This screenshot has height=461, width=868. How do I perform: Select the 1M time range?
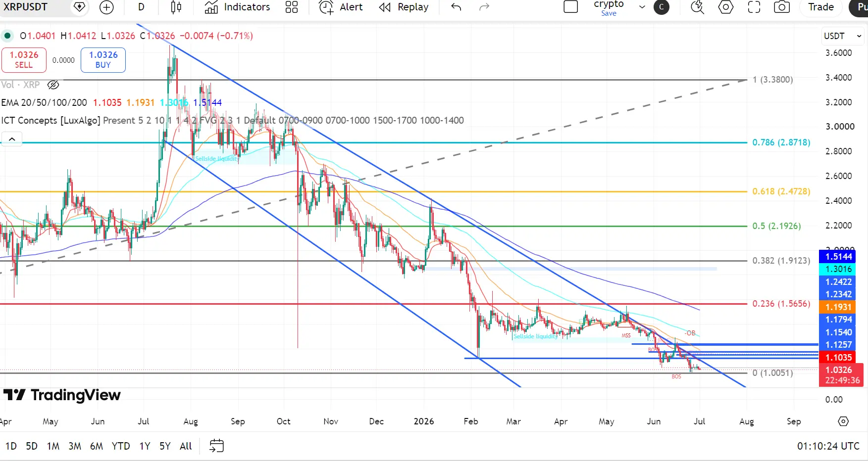pos(53,446)
